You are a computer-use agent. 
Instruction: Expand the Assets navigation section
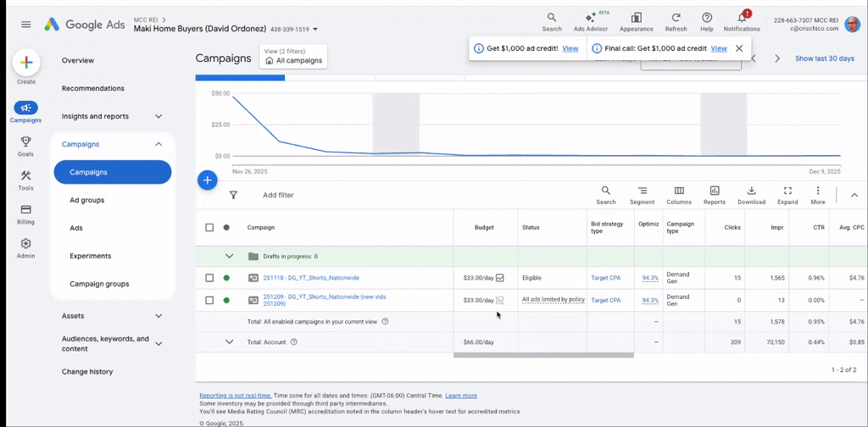point(159,315)
